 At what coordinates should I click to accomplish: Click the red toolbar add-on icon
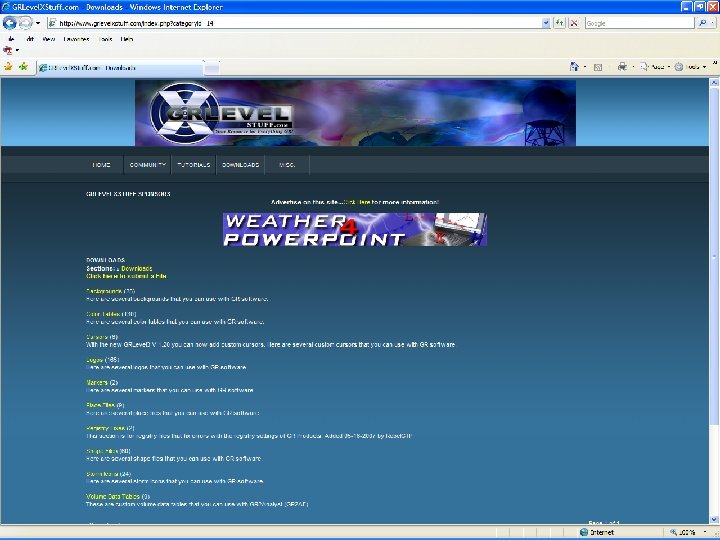coord(8,50)
